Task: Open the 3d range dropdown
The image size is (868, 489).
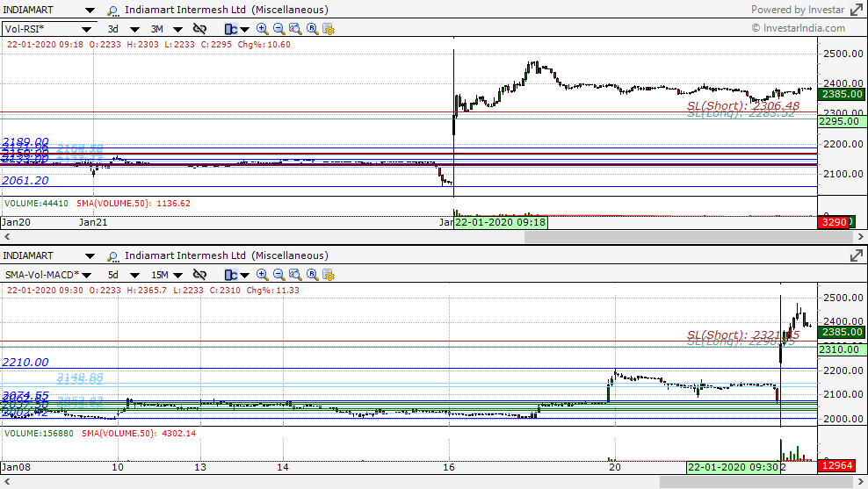Action: 134,29
